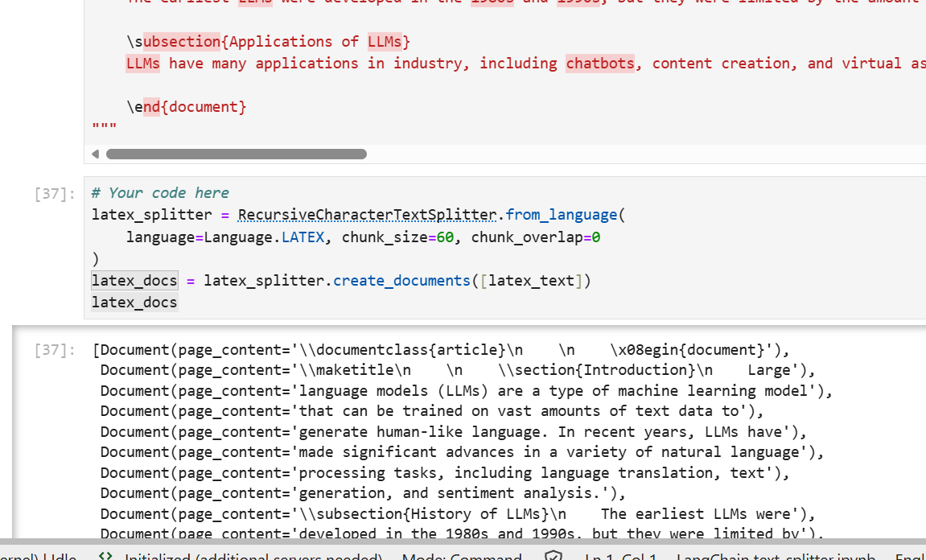Click the create_documents method call
The height and width of the screenshot is (560, 926).
[401, 281]
